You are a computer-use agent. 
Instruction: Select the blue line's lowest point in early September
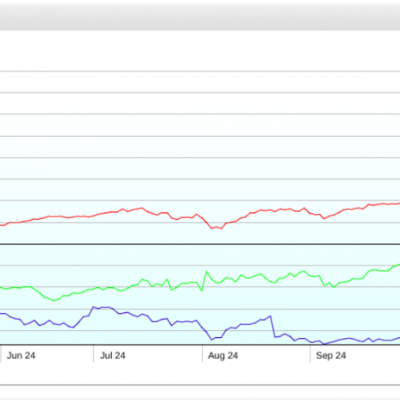point(324,344)
